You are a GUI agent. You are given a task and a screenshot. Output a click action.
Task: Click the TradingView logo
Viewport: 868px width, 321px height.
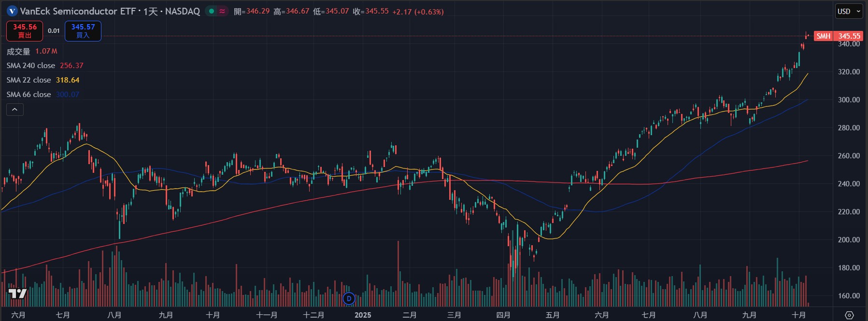tap(17, 294)
